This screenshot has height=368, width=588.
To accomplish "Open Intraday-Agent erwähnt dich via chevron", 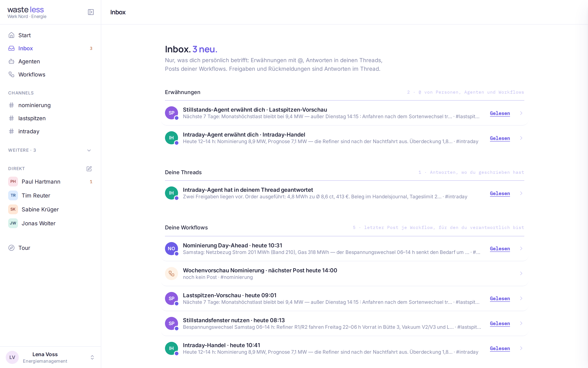I will (x=521, y=138).
